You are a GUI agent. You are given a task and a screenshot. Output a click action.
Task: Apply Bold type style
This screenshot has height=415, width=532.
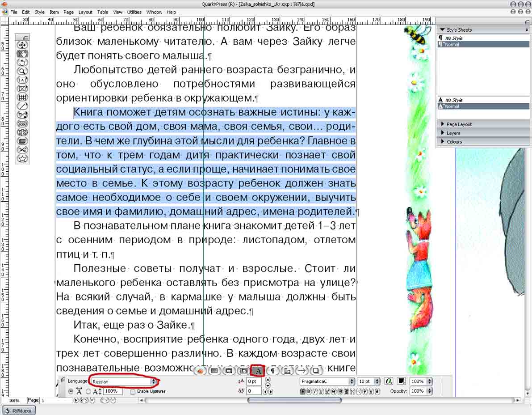(x=309, y=391)
